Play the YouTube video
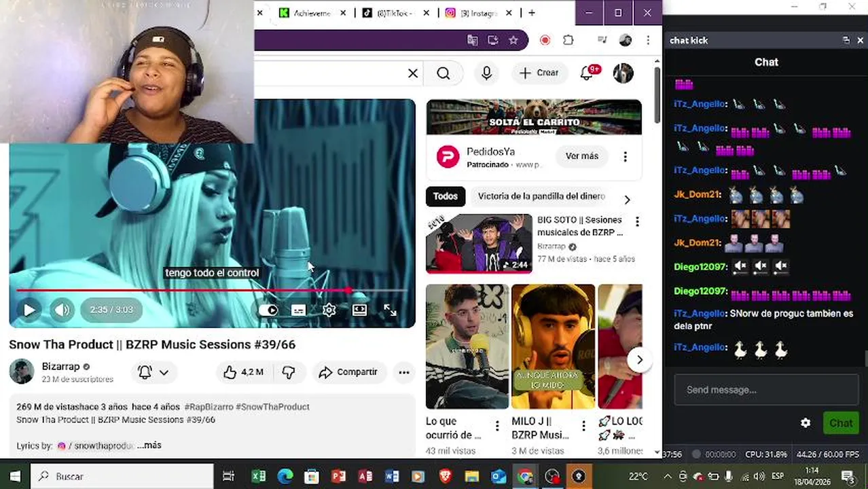This screenshot has width=868, height=489. pos(29,310)
